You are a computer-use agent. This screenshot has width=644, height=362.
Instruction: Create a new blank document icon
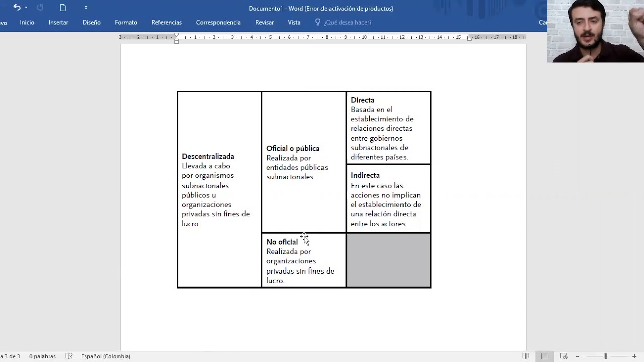63,8
